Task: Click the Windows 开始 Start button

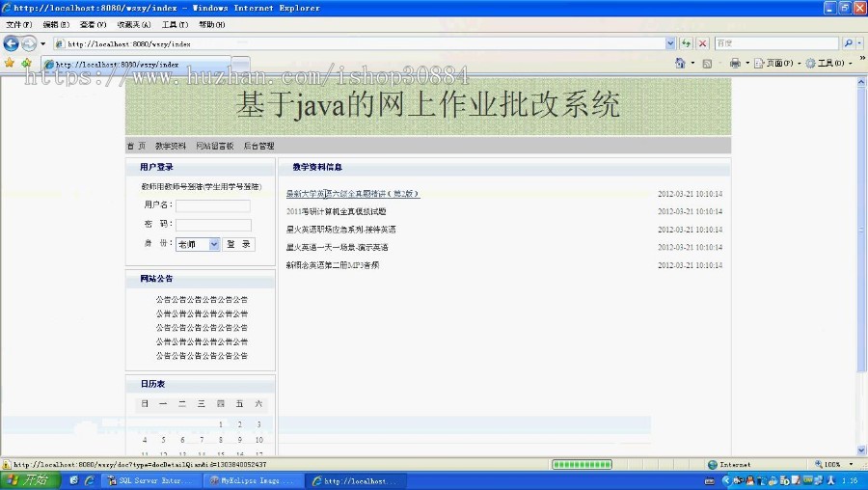Action: pyautogui.click(x=29, y=480)
